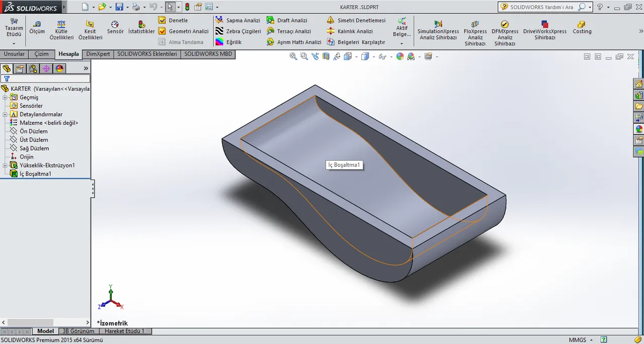Open the Aktif Belge dropdown arrow
Image resolution: width=644 pixels, height=344 pixels.
pos(401,44)
